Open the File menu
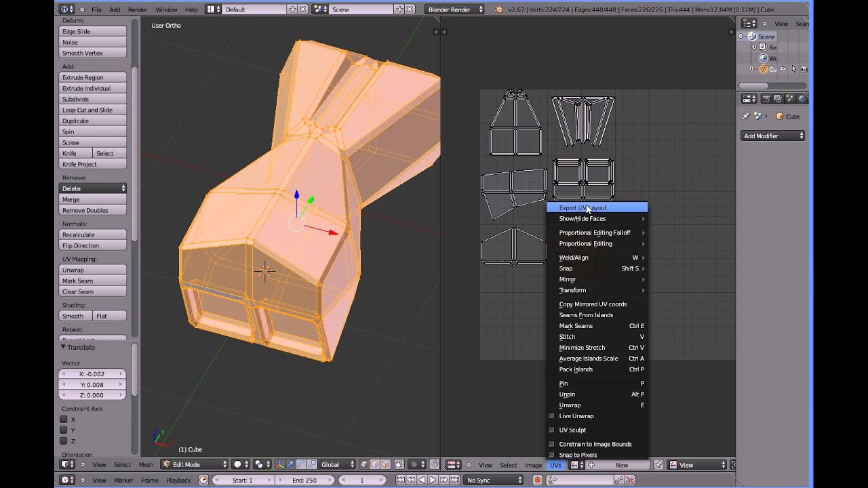Screen dimensions: 868x488 [x=96, y=9]
